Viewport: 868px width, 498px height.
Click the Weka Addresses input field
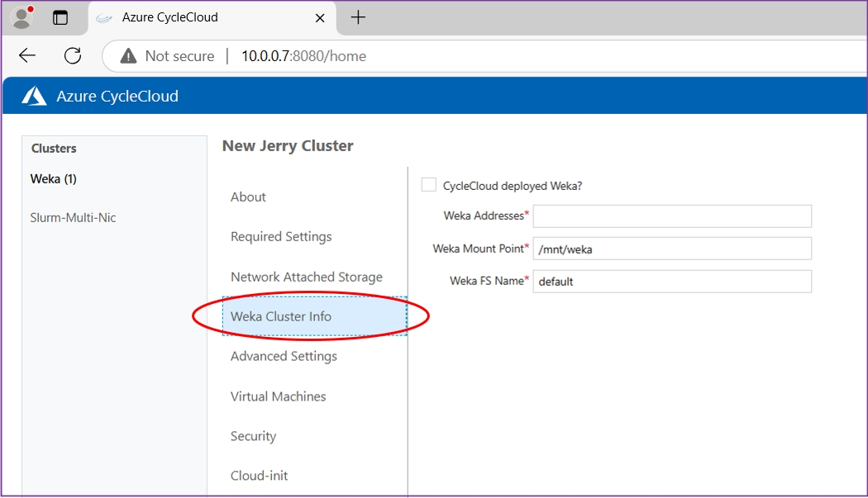pyautogui.click(x=672, y=216)
